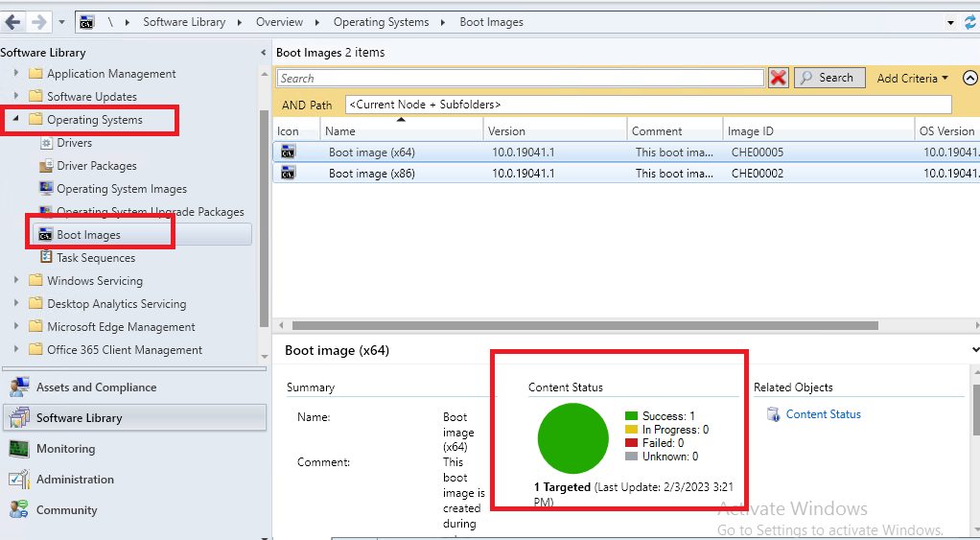Expand the Desktop Analytics Servicing folder

(17, 303)
